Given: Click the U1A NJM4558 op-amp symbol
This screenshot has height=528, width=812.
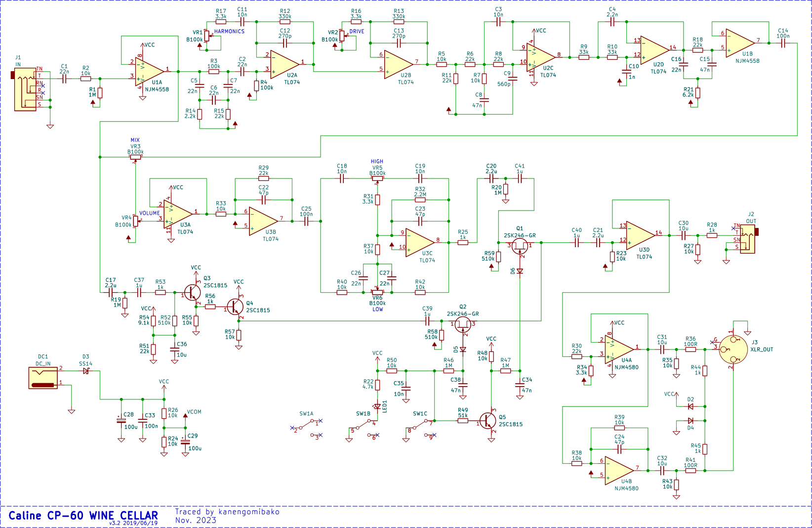Looking at the screenshot, I should click(150, 71).
